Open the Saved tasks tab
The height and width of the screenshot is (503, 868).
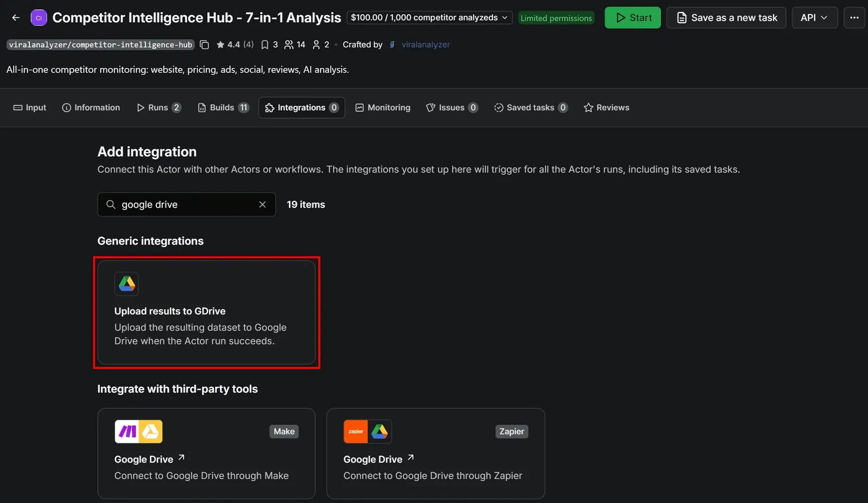click(x=531, y=107)
